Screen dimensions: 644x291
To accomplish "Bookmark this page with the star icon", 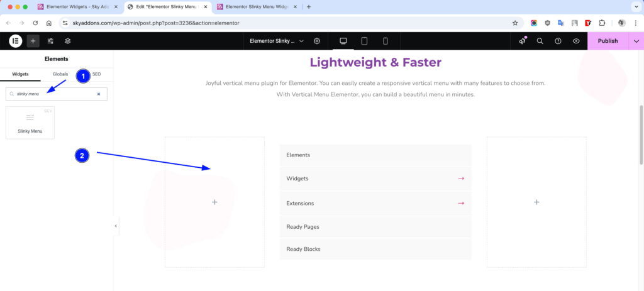I will click(515, 23).
